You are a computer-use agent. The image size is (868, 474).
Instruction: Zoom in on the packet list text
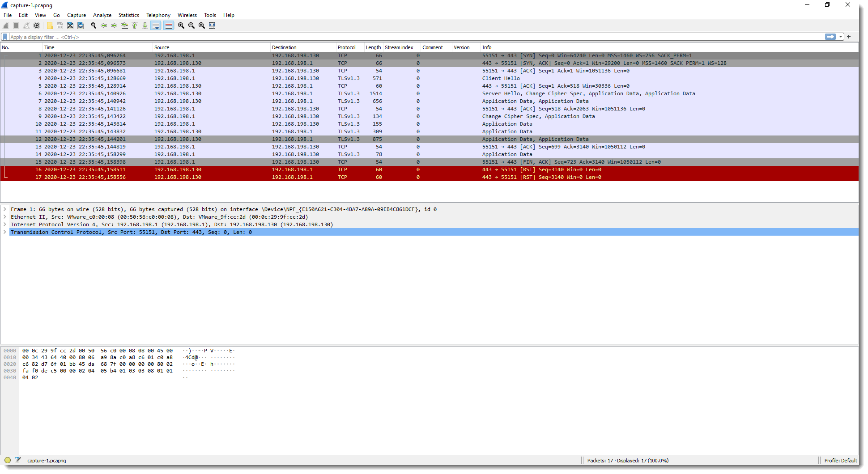[x=181, y=25]
